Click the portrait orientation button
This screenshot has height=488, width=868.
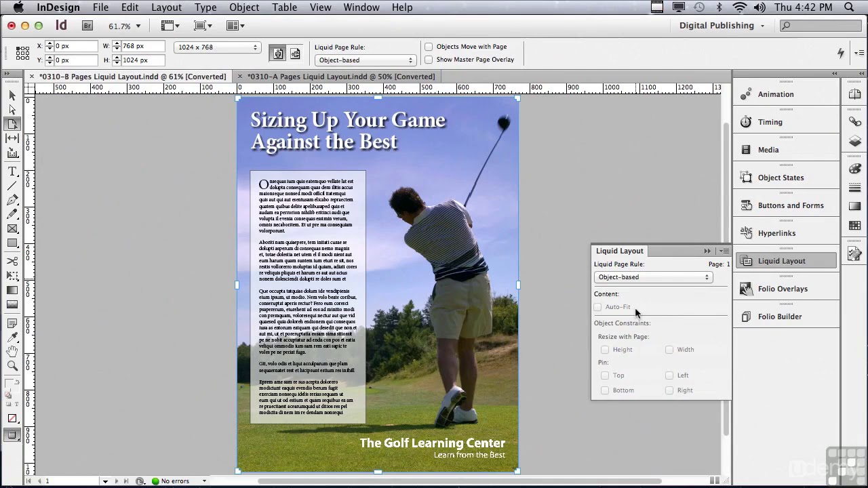click(279, 54)
